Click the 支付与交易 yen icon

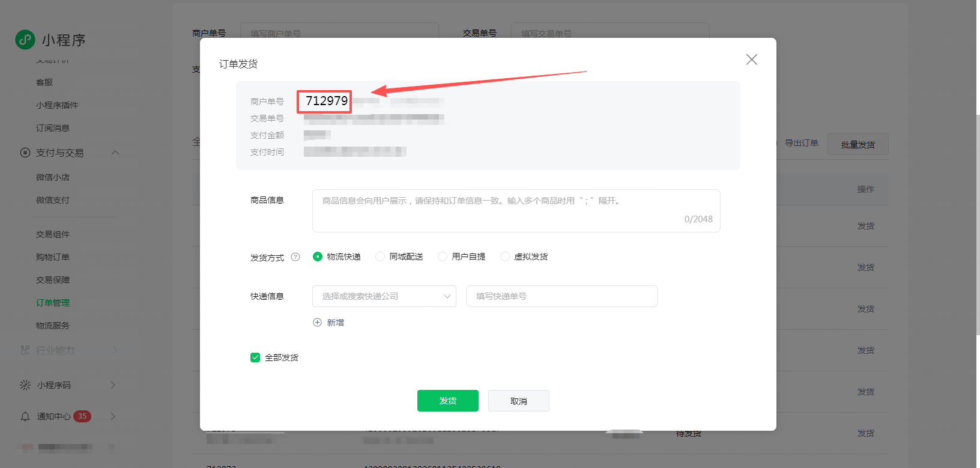click(x=25, y=153)
